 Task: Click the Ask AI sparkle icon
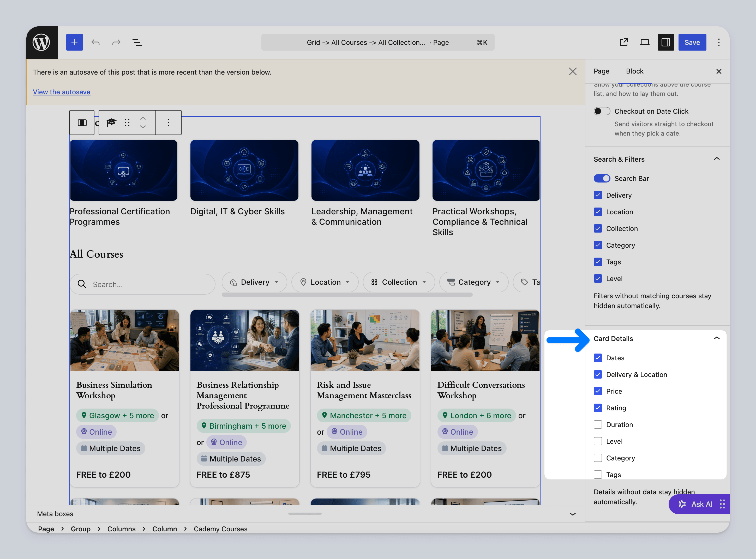click(x=682, y=504)
